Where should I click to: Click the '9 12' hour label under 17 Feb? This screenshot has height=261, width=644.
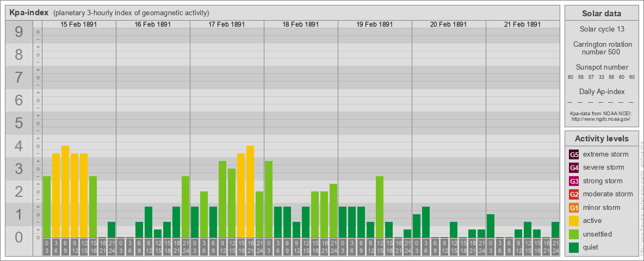pos(222,247)
